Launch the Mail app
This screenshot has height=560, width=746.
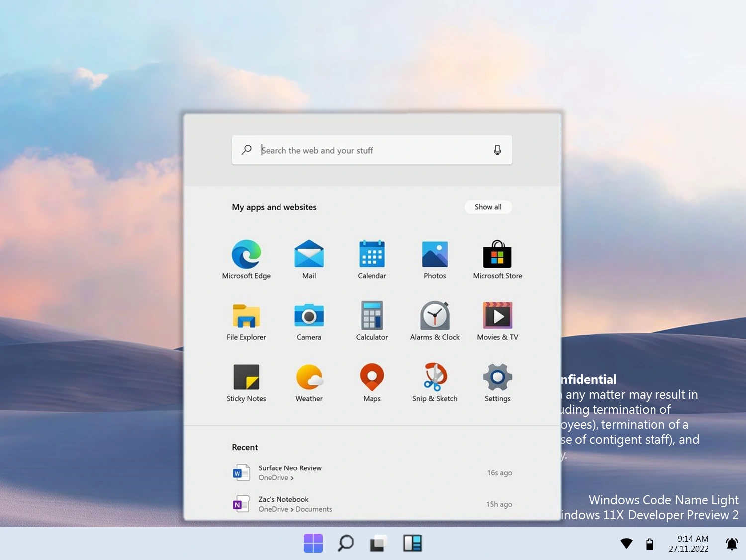point(309,260)
